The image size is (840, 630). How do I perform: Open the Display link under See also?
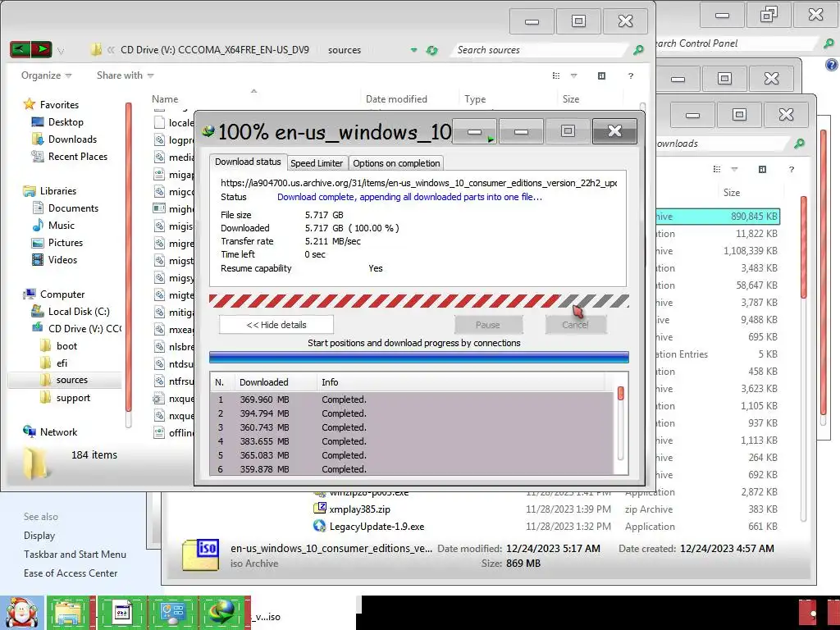pyautogui.click(x=39, y=536)
